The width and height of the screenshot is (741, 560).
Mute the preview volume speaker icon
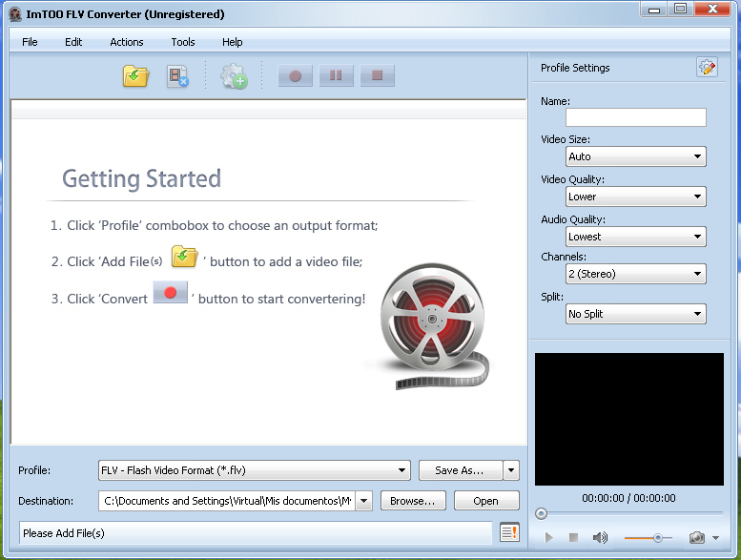click(x=600, y=537)
